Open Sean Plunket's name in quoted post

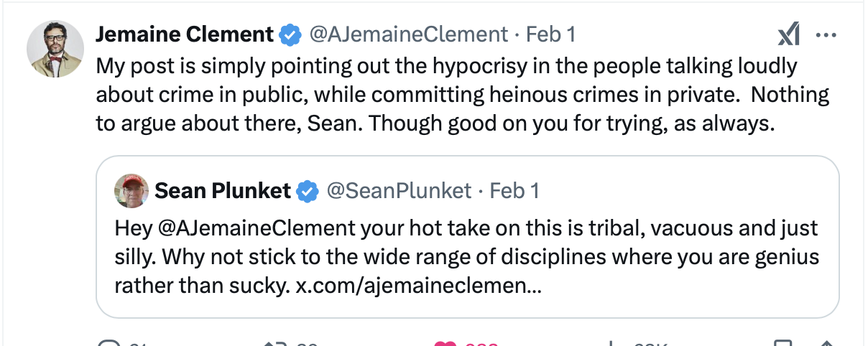[x=223, y=190]
